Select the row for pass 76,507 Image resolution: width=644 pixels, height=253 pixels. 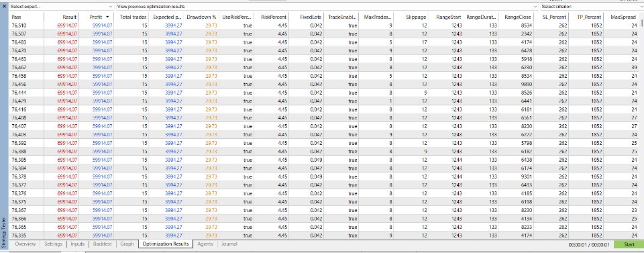pyautogui.click(x=323, y=34)
